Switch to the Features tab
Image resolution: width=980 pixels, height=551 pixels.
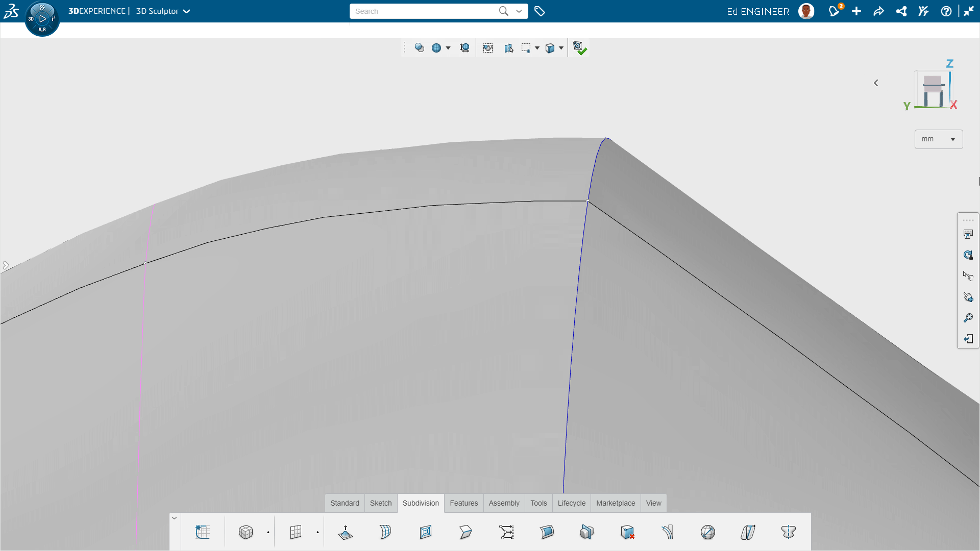pyautogui.click(x=463, y=503)
